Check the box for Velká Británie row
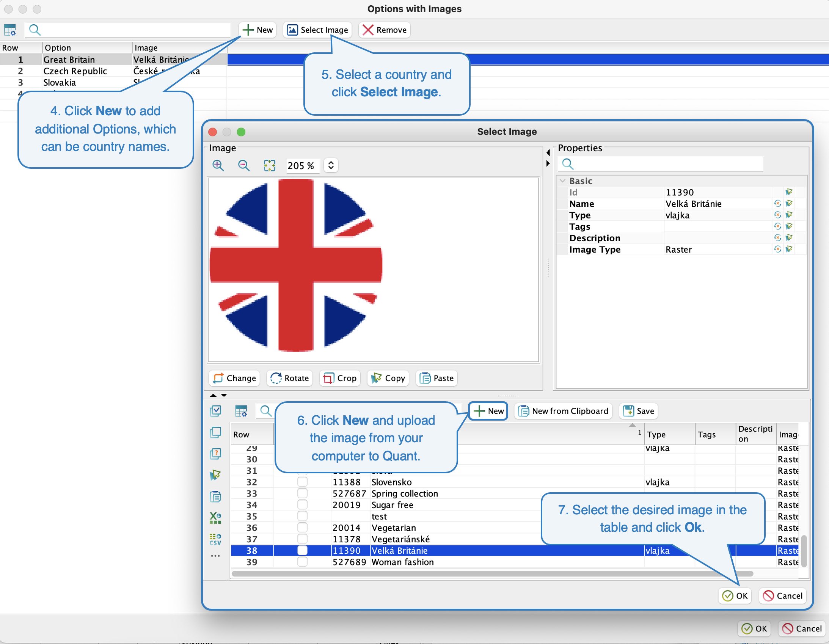The width and height of the screenshot is (829, 644). 303,550
